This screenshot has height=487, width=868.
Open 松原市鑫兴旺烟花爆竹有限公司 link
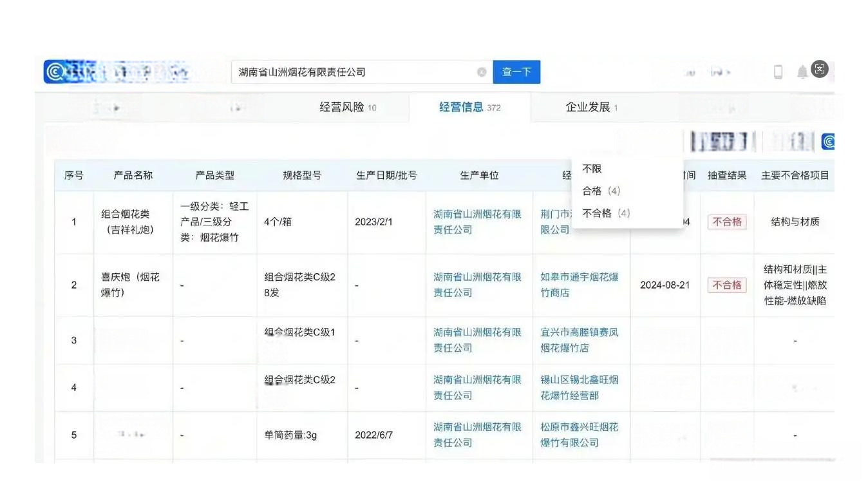click(580, 435)
